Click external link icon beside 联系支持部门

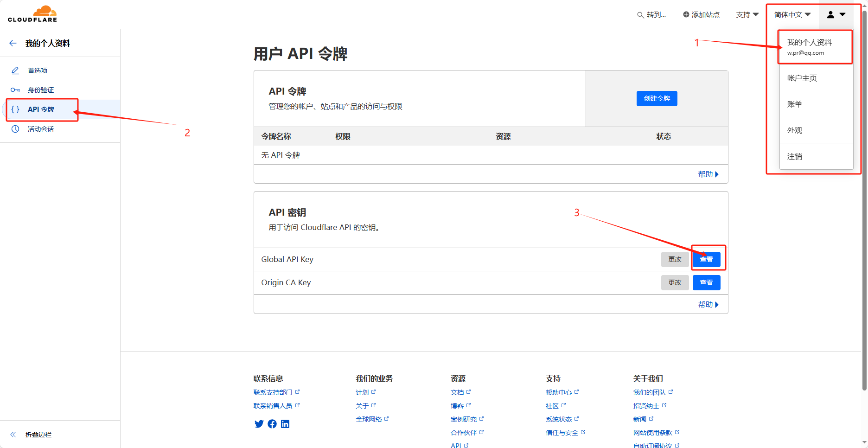(297, 392)
